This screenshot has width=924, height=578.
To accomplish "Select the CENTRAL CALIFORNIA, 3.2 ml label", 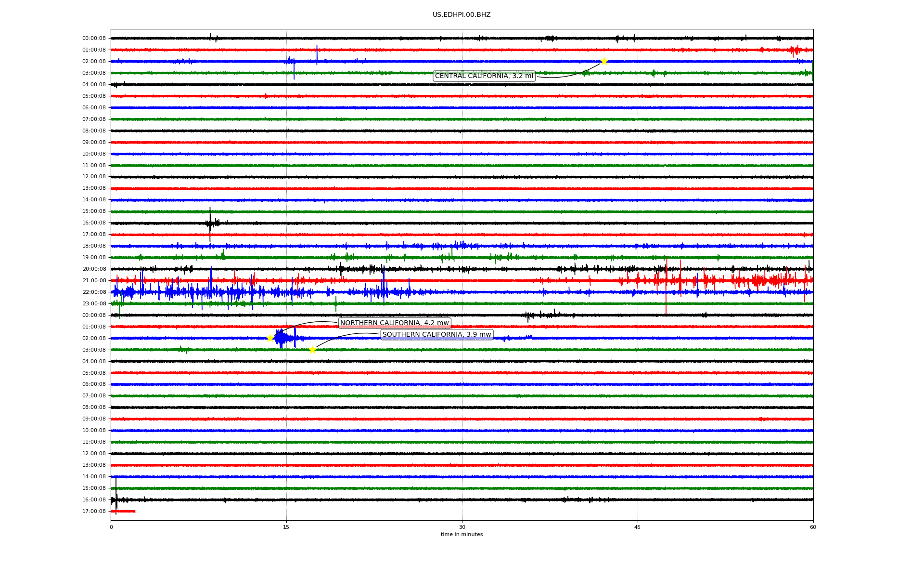I will point(484,76).
